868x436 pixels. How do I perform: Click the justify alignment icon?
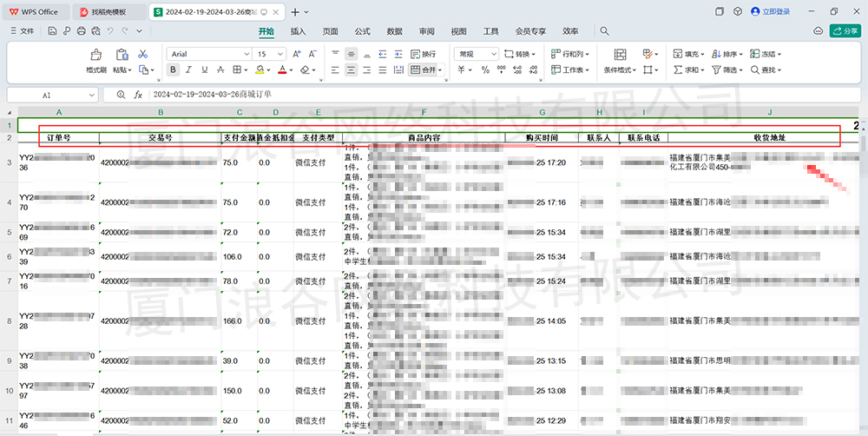[383, 69]
